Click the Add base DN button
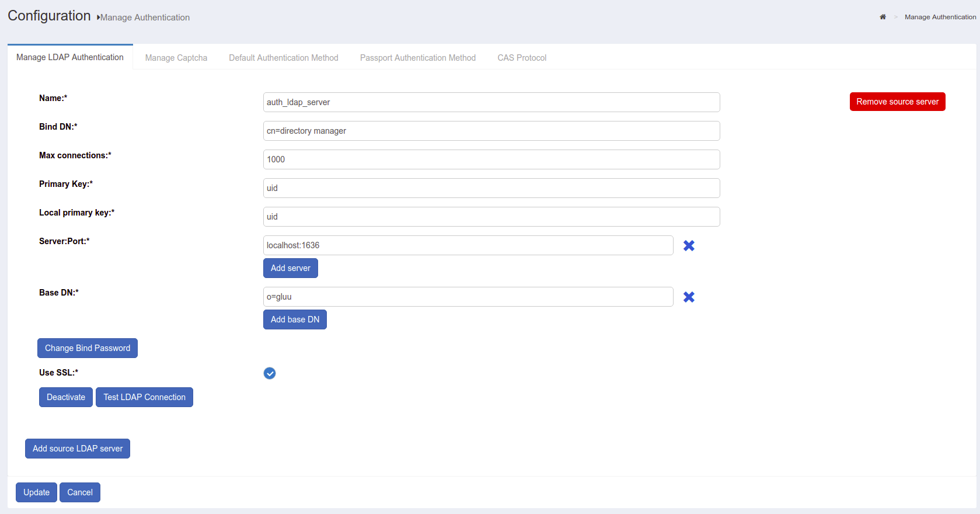Image resolution: width=980 pixels, height=514 pixels. point(295,319)
